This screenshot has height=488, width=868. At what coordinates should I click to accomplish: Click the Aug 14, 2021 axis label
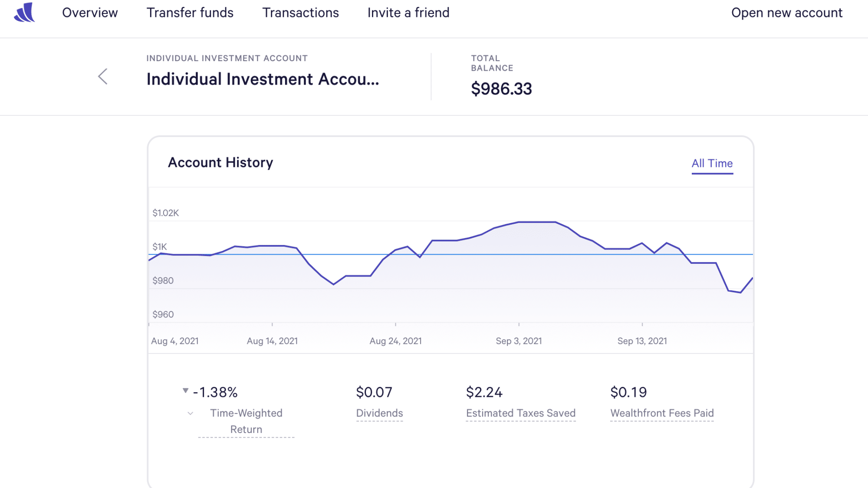[272, 341]
